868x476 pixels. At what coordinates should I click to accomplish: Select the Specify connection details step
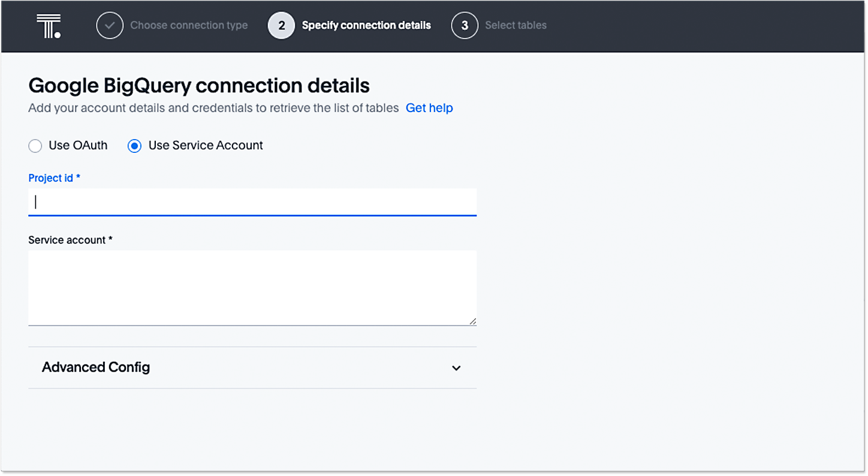pos(366,25)
